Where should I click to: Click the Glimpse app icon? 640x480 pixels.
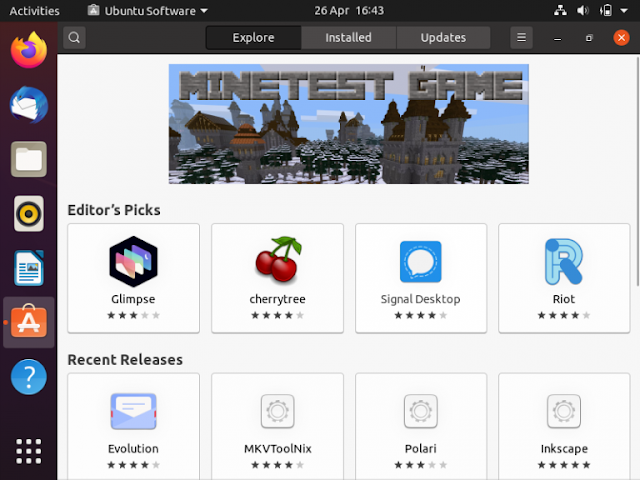tap(133, 261)
